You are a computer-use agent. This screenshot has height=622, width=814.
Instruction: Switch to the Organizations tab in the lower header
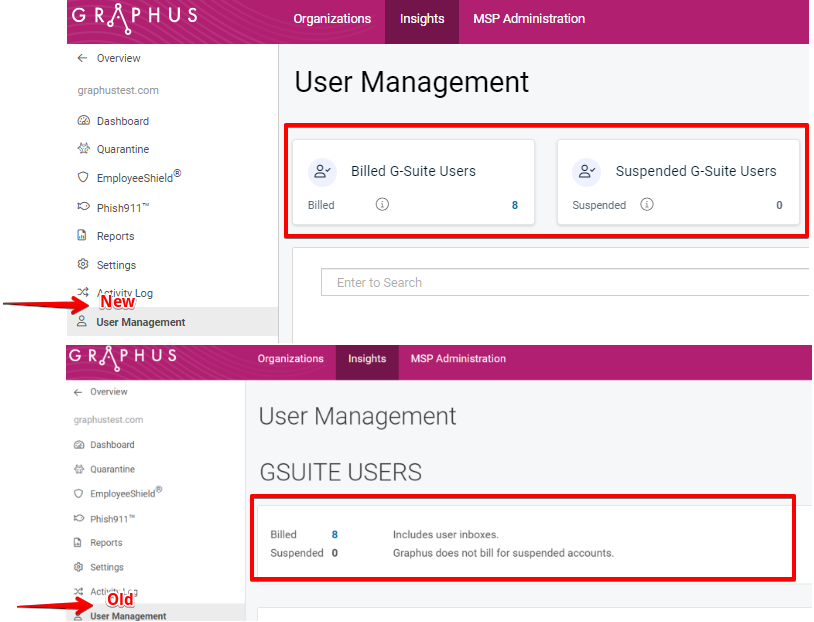pyautogui.click(x=291, y=359)
